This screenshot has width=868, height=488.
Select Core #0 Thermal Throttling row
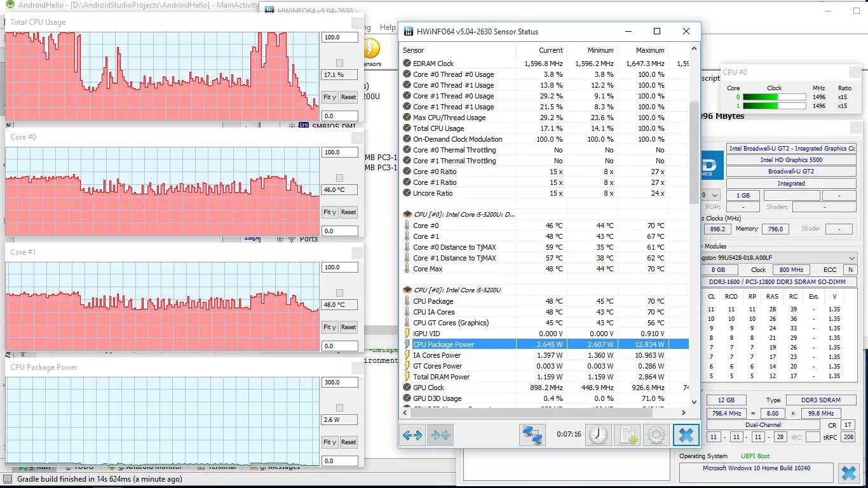tap(545, 150)
